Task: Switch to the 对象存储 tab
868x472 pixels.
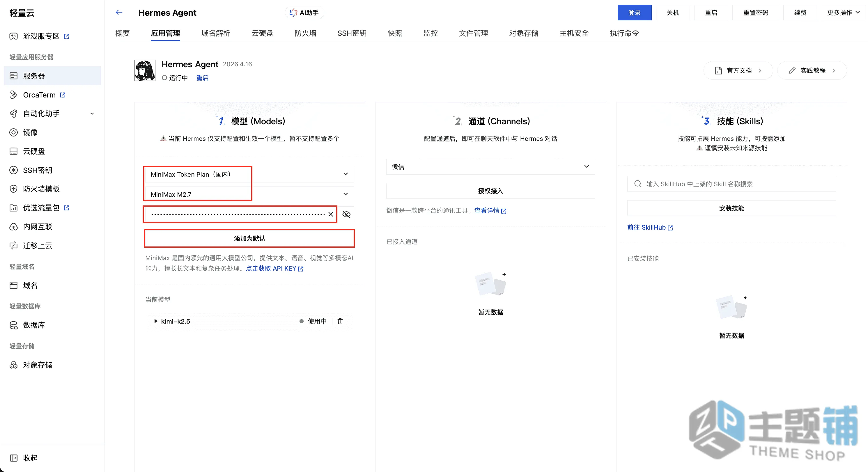Action: [x=524, y=33]
